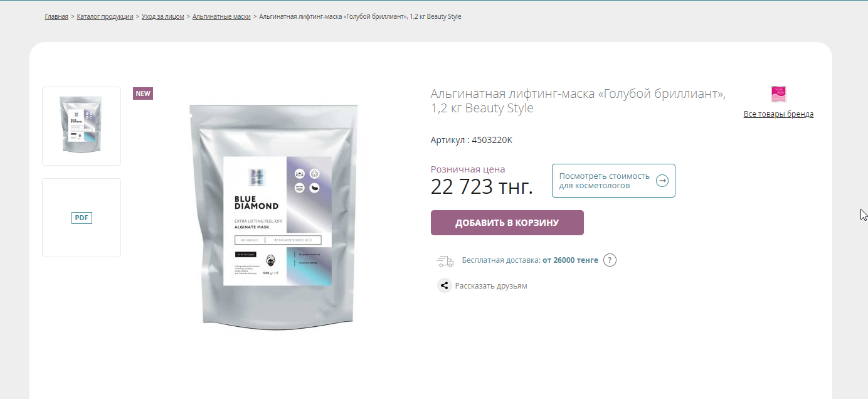Image resolution: width=868 pixels, height=399 pixels.
Task: Go to the Главная breadcrumb
Action: (x=56, y=16)
